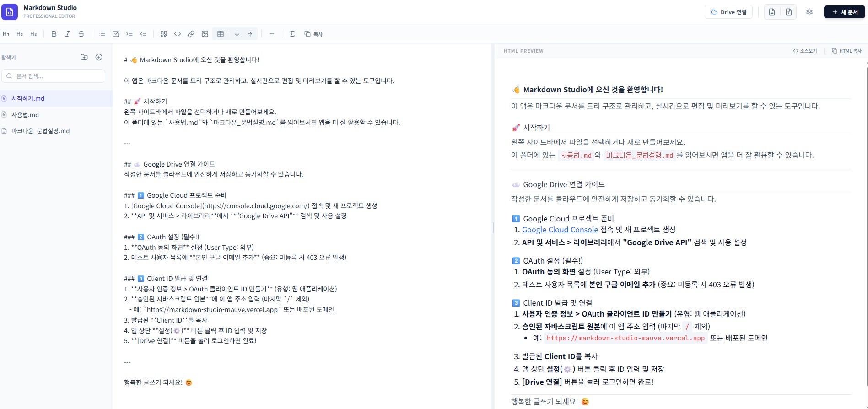
Task: Apply Heading 2 with the H2 button
Action: [x=20, y=34]
